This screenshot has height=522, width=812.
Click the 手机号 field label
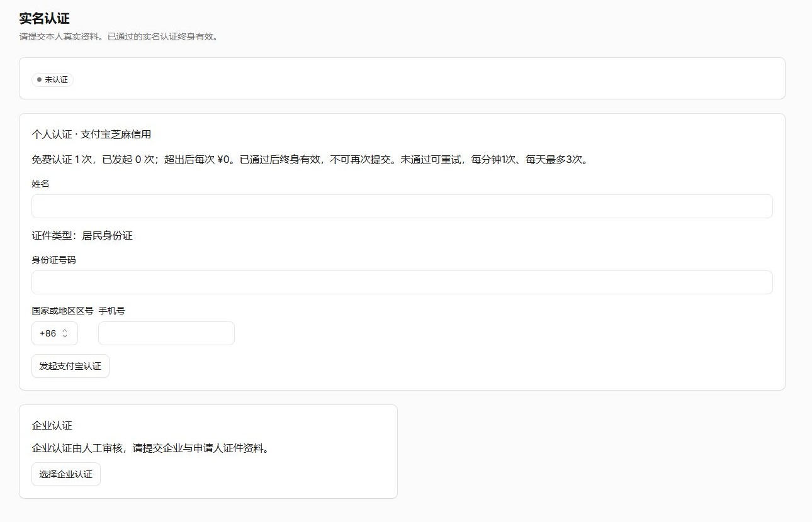pyautogui.click(x=111, y=311)
